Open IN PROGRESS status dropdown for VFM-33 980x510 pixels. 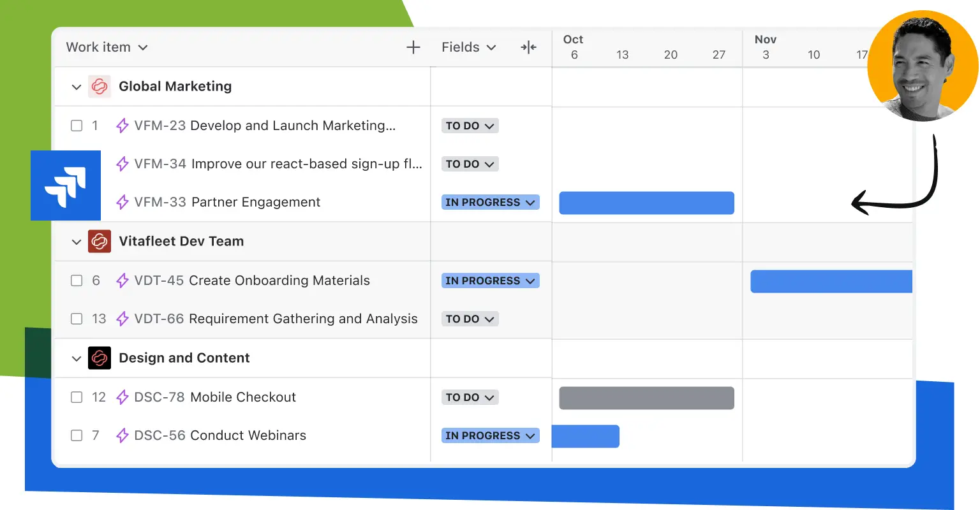(x=490, y=202)
